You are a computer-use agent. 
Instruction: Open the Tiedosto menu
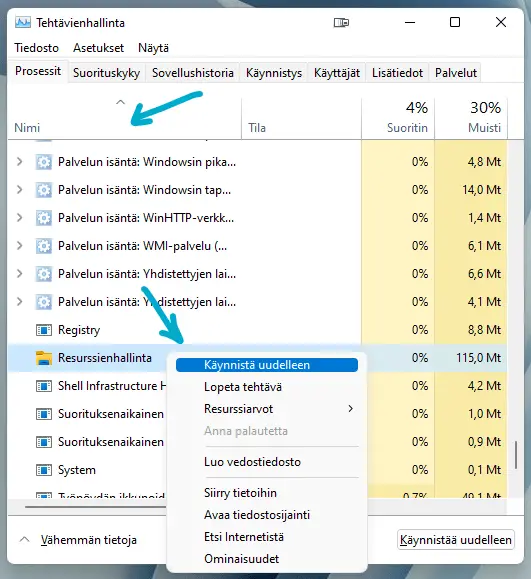(x=37, y=48)
